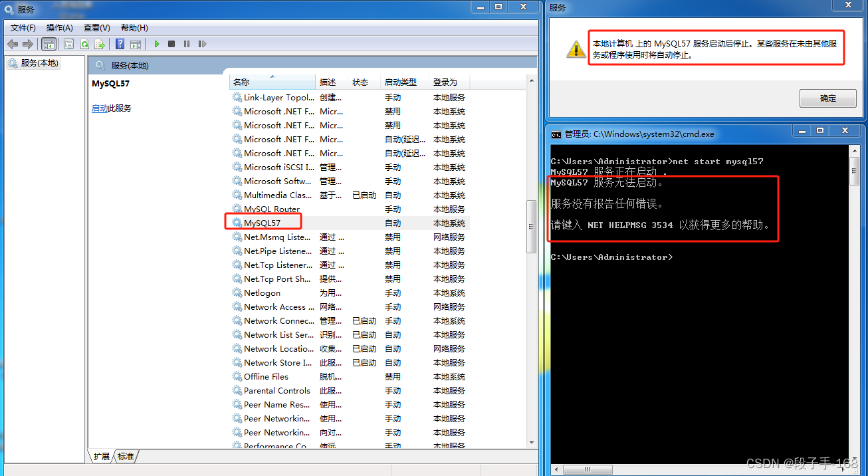Click the Pause Service icon
Screen dimensions: 868x476
click(187, 44)
